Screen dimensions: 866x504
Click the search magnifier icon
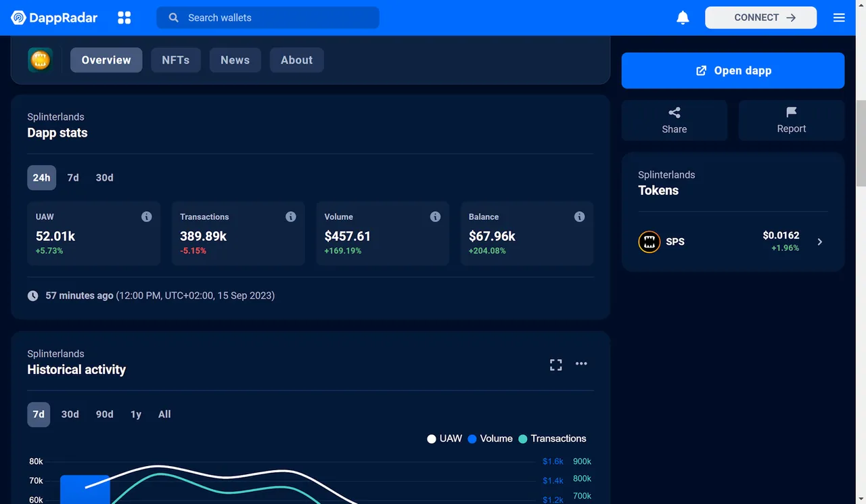pos(174,18)
